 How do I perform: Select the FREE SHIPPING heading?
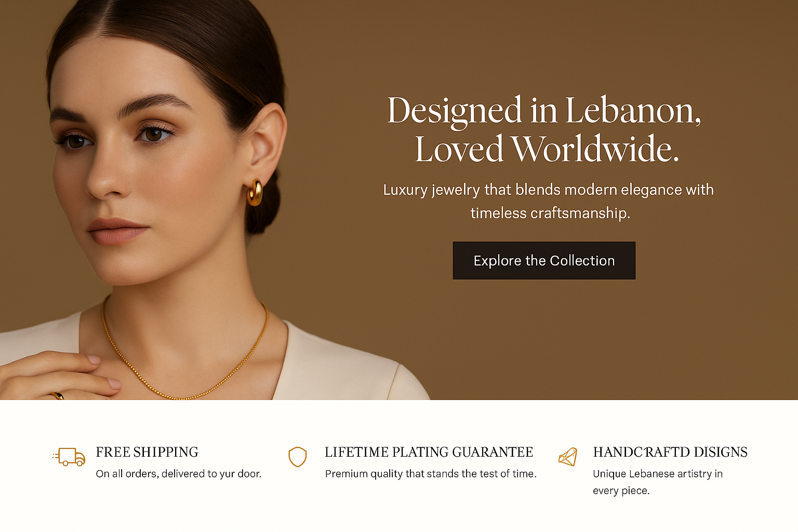click(147, 452)
